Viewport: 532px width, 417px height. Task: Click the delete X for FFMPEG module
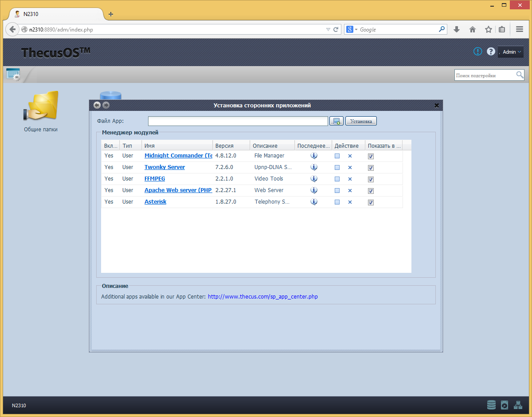(x=350, y=179)
